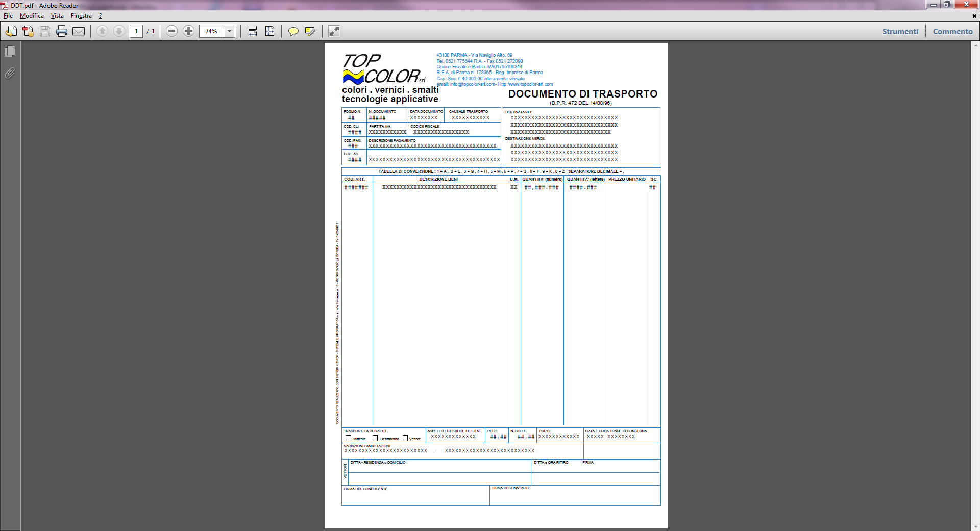This screenshot has height=531, width=980.
Task: Select the highlight text tool icon
Action: (x=310, y=31)
